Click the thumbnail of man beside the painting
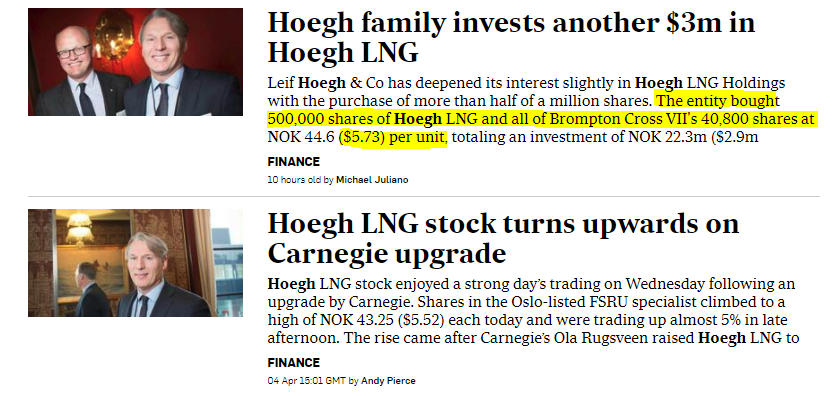Screen dimensions: 834x396 [x=135, y=263]
